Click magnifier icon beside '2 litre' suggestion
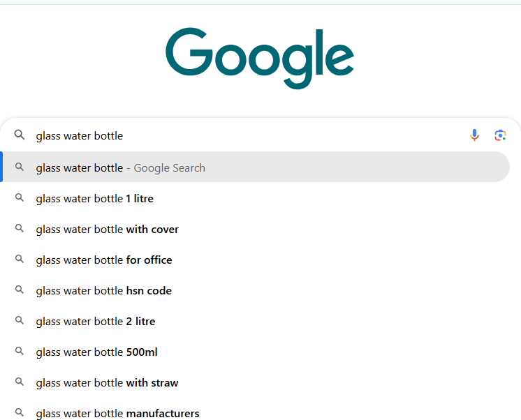 (20, 321)
